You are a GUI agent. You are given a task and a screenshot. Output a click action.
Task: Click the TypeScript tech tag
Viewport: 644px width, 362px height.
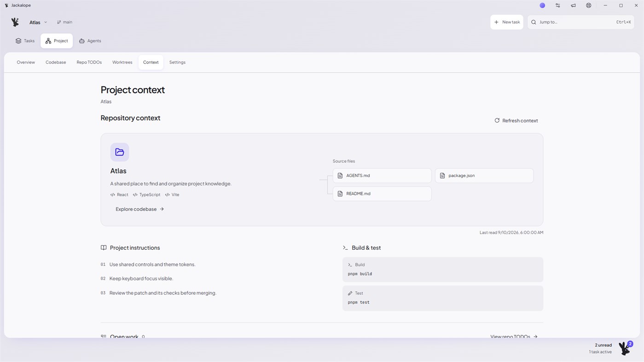(x=146, y=195)
